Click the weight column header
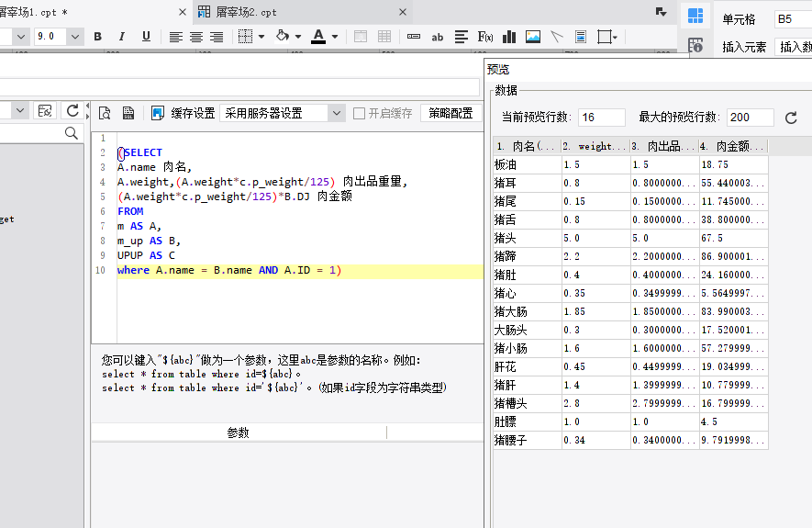The height and width of the screenshot is (528, 812). (596, 147)
